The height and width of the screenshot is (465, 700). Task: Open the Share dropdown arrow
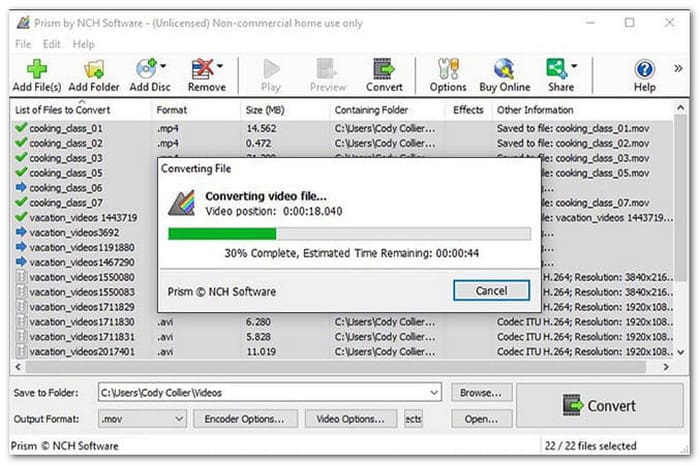click(575, 66)
